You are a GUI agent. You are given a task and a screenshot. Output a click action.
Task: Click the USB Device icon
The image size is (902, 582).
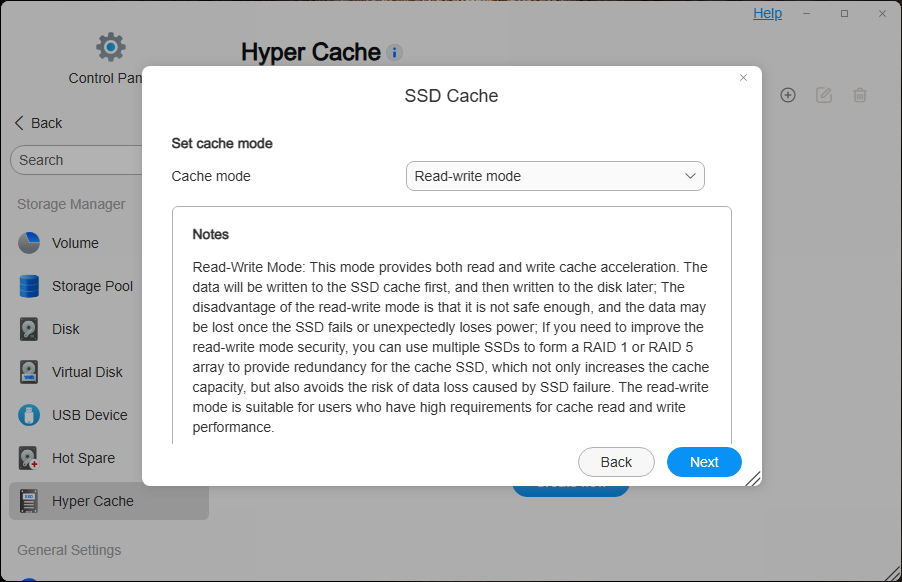pyautogui.click(x=30, y=415)
